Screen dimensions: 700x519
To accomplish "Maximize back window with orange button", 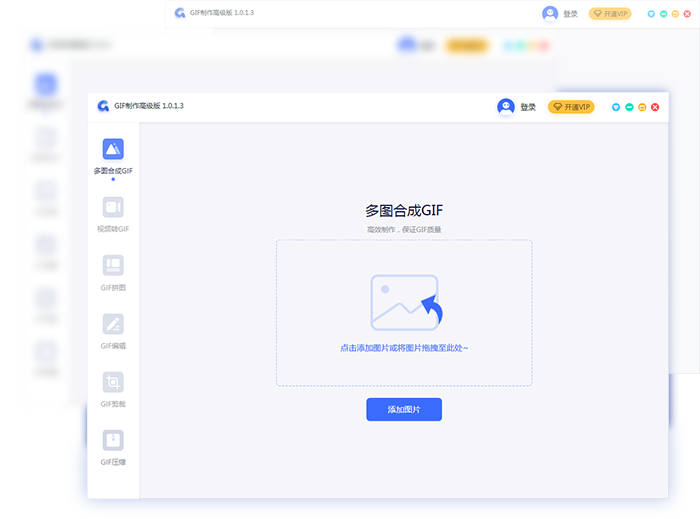I will 675,14.
